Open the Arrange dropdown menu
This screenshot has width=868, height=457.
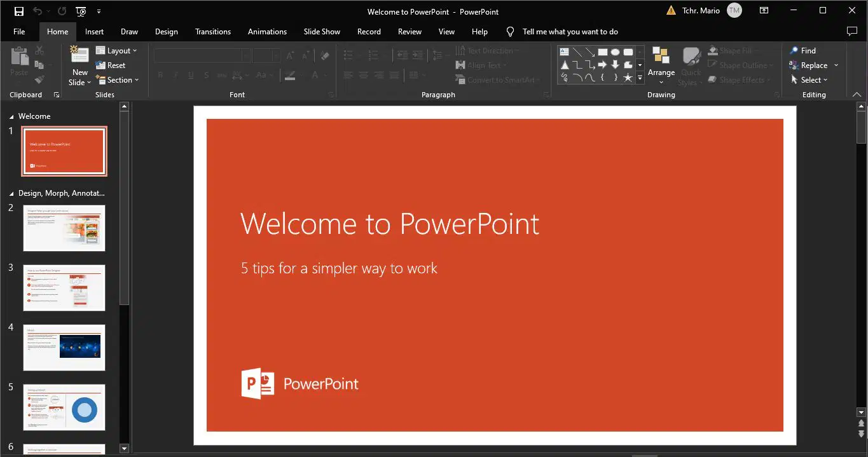(x=661, y=66)
